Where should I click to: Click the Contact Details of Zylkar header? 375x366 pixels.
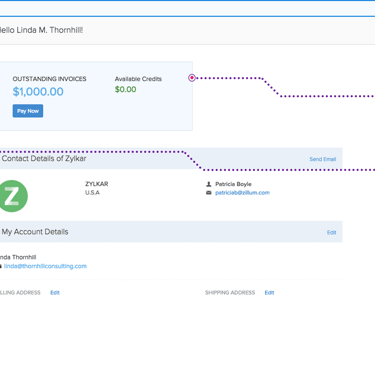click(x=44, y=158)
